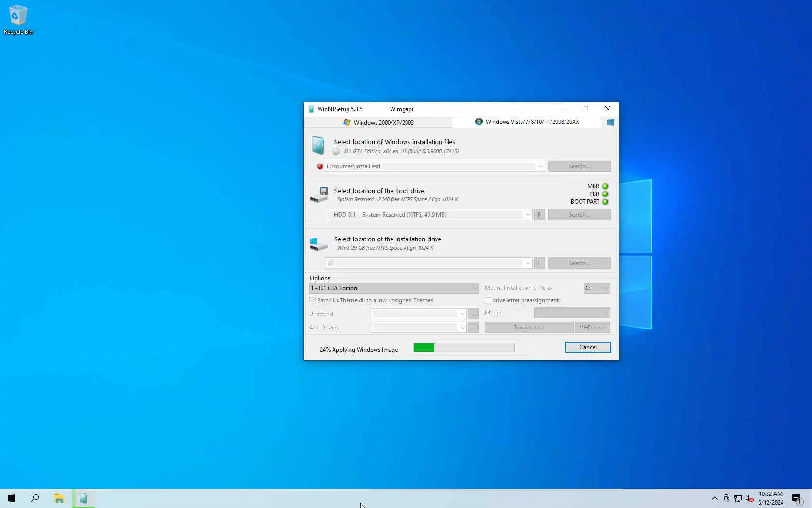Enable drive letter preassignment checkbox
Screen dimensions: 812x508
(488, 300)
